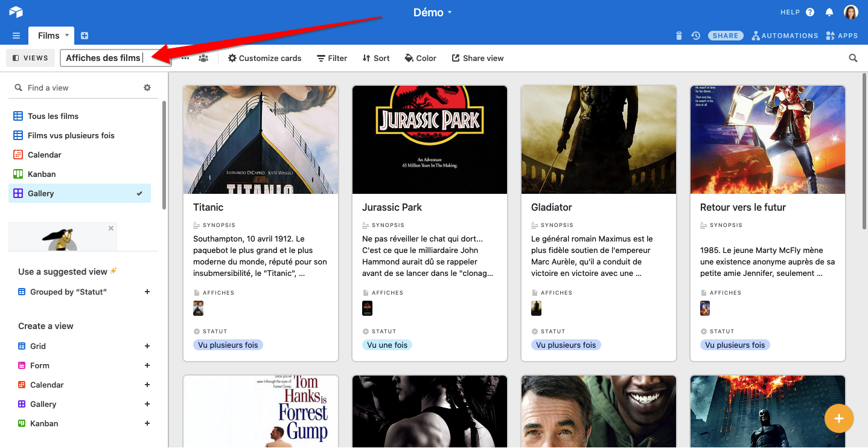868x448 pixels.
Task: Click Gladiator's small Affiches thumbnail
Action: [x=536, y=308]
